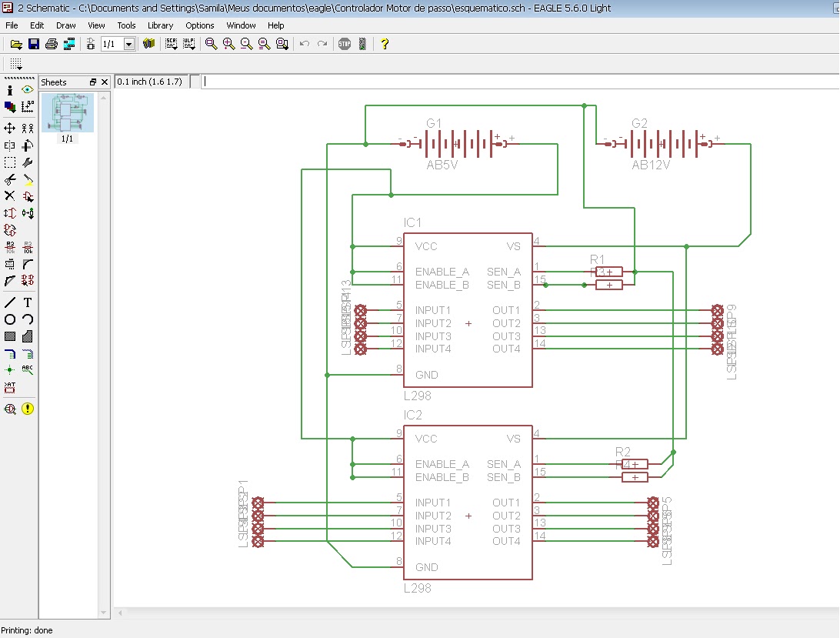
Task: Select the Name tool
Action: click(10, 247)
